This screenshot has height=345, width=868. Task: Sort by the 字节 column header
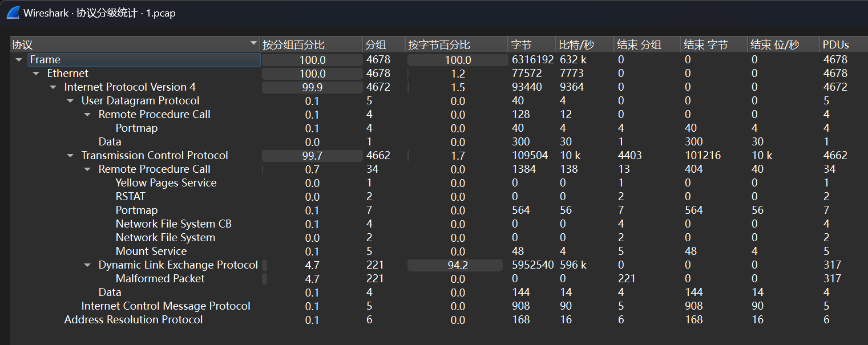520,44
